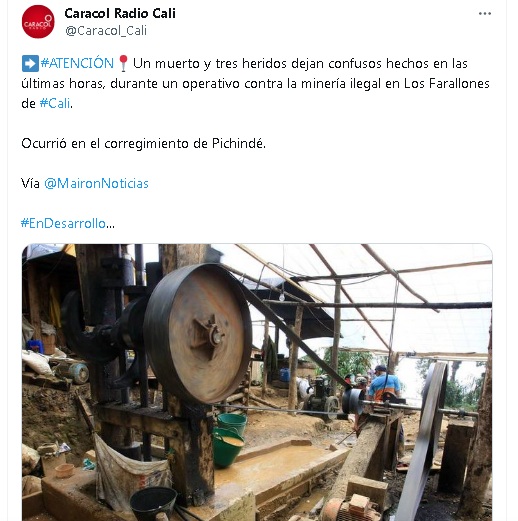This screenshot has width=518, height=521.
Task: Open the #ATENCIÓN hashtag
Action: coord(77,63)
